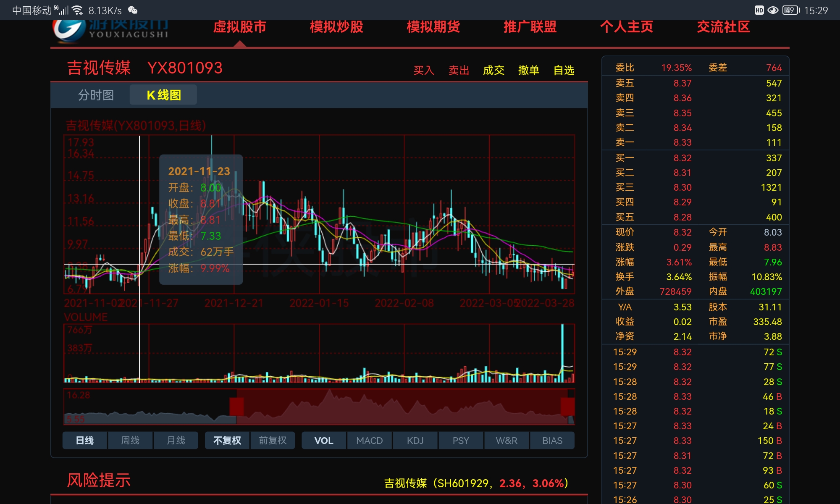
Task: Select 日线 daily period
Action: point(85,440)
